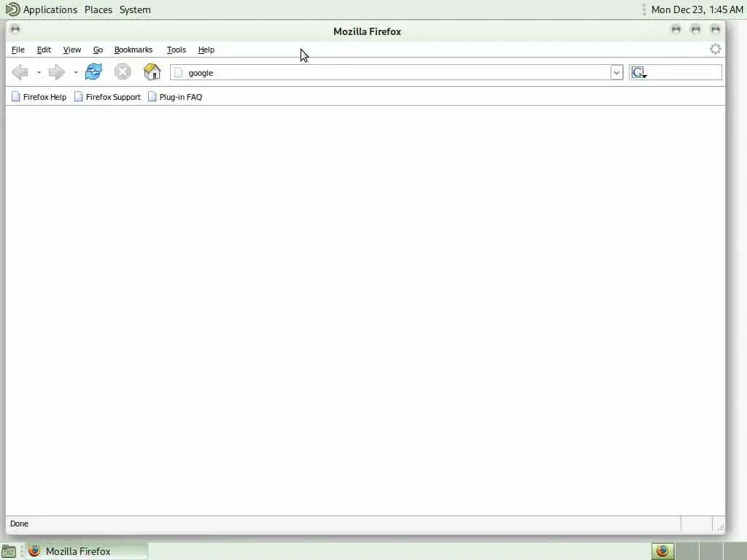The height and width of the screenshot is (560, 747).
Task: Click the Firefox workspace switcher thumbnail
Action: coord(662,551)
